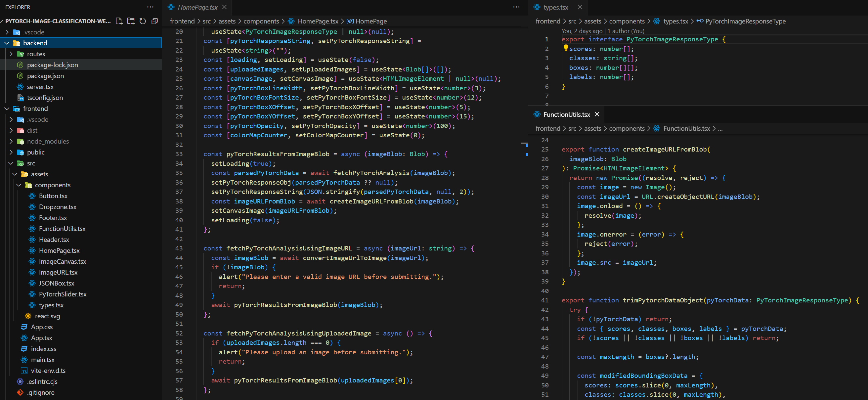Click ellipsis at end of FunctionUtils.tsx breadcrumb
Screen dimensions: 868x400
pos(720,128)
